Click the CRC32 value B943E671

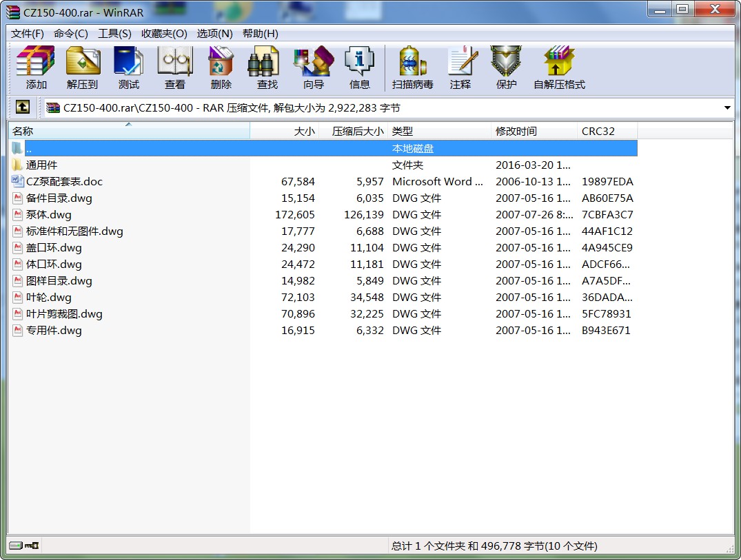606,330
